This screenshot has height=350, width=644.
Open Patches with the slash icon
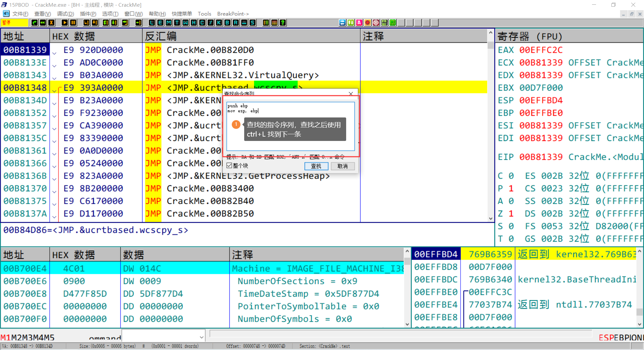coord(211,22)
